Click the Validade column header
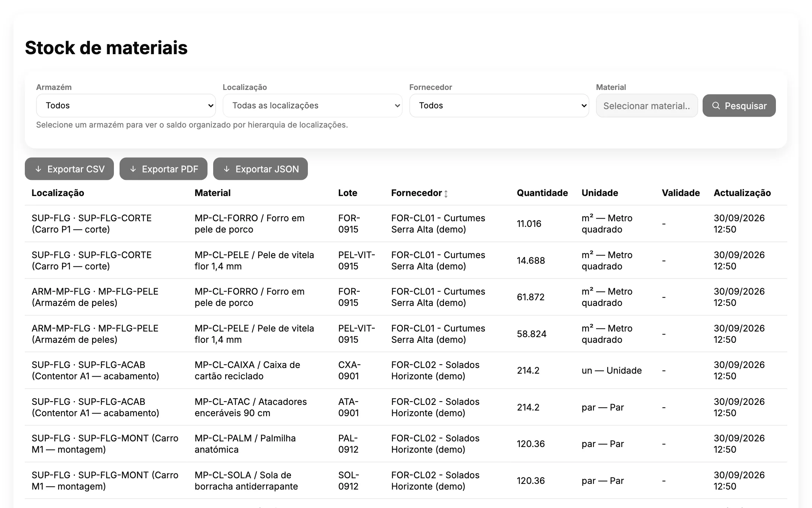This screenshot has width=812, height=508. tap(681, 193)
